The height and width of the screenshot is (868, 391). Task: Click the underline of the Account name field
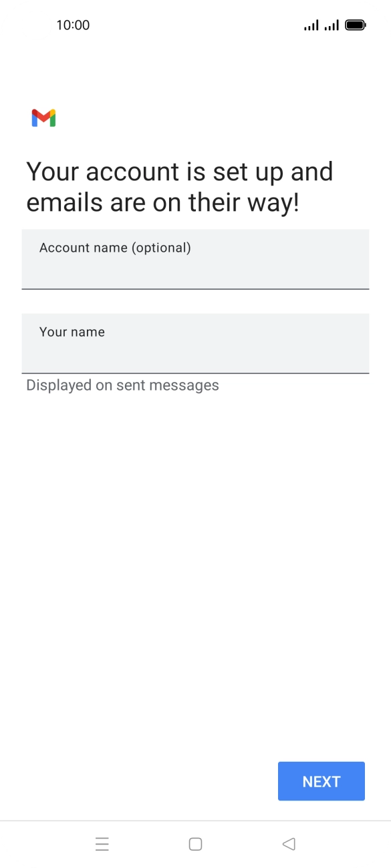195,290
